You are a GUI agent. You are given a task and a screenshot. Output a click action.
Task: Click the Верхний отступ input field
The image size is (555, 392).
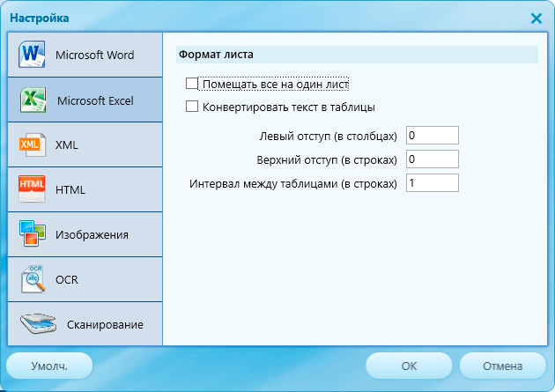coord(433,159)
